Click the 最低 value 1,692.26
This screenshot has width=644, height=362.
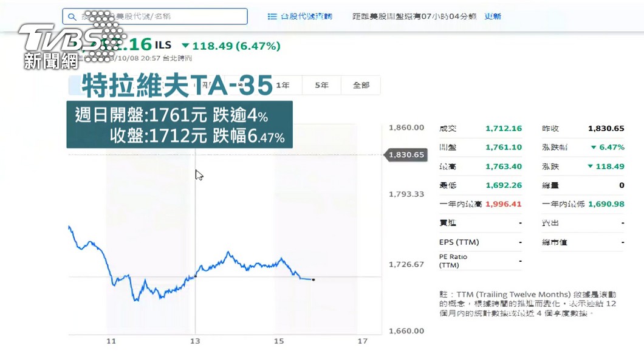pos(504,185)
